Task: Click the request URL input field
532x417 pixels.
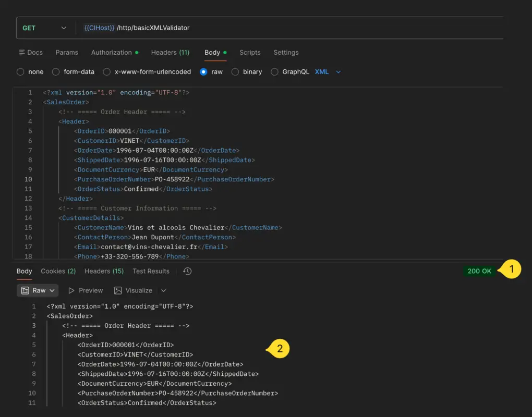Action: click(x=292, y=28)
